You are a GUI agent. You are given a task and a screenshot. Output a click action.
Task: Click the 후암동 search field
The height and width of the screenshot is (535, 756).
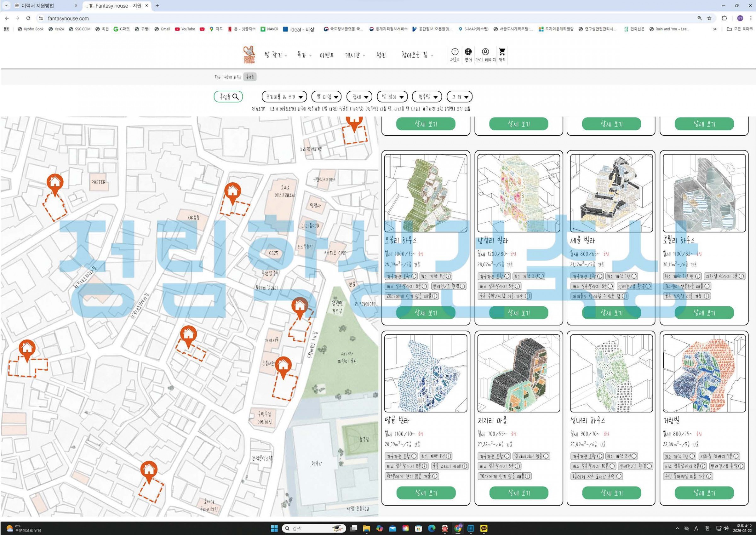(x=228, y=97)
